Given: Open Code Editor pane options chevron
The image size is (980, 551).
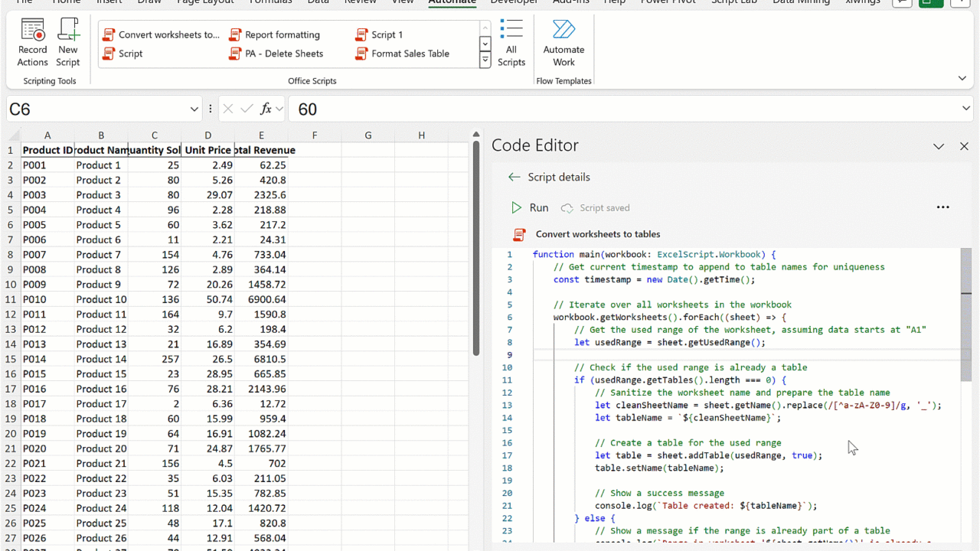Looking at the screenshot, I should 939,146.
